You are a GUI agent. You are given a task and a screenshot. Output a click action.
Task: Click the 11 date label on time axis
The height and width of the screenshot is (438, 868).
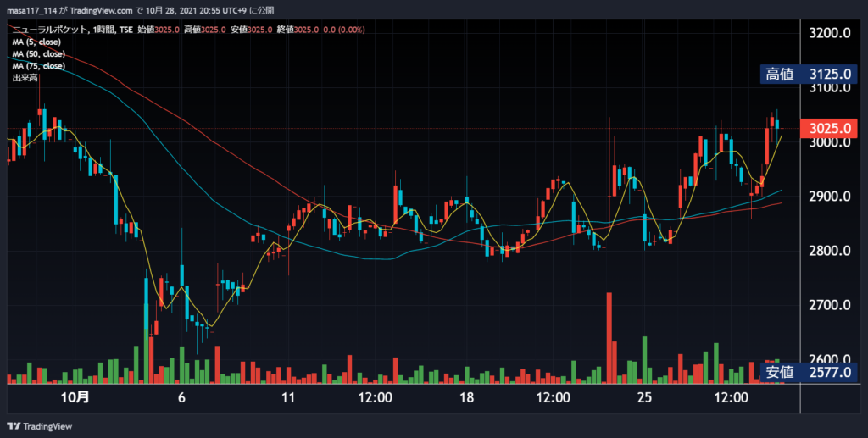point(288,397)
